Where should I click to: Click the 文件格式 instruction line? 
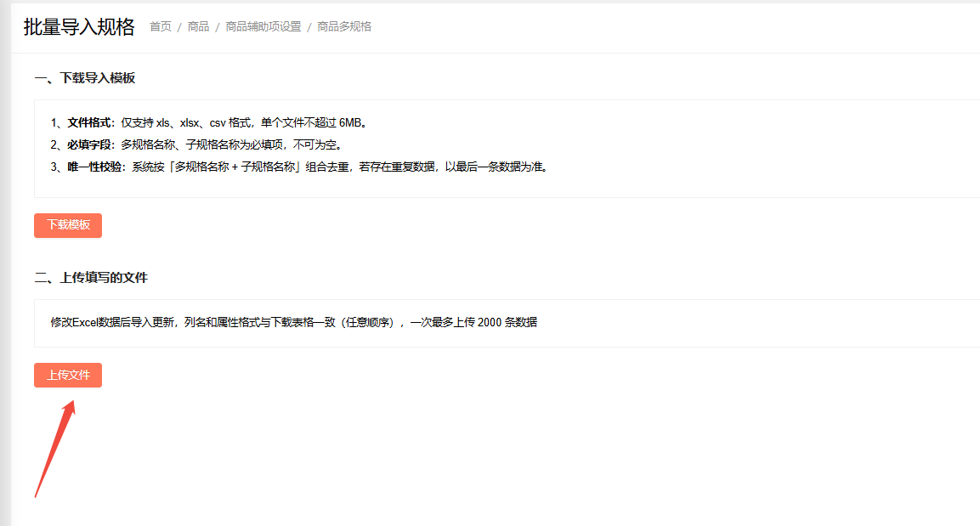point(211,122)
